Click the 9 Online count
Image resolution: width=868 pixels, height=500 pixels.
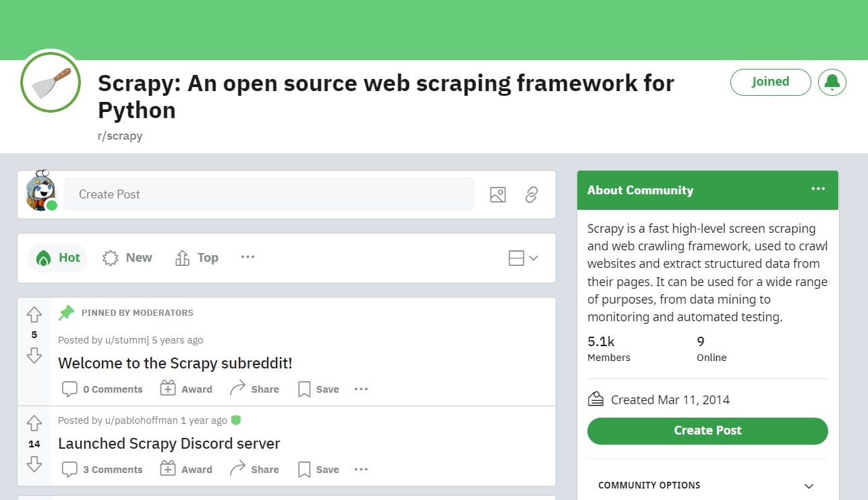click(x=712, y=348)
